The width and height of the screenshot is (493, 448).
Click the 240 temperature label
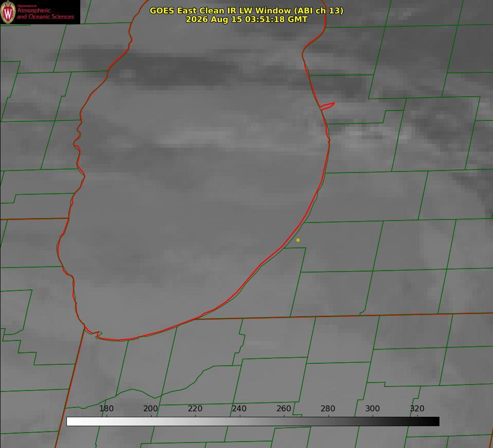pyautogui.click(x=239, y=408)
